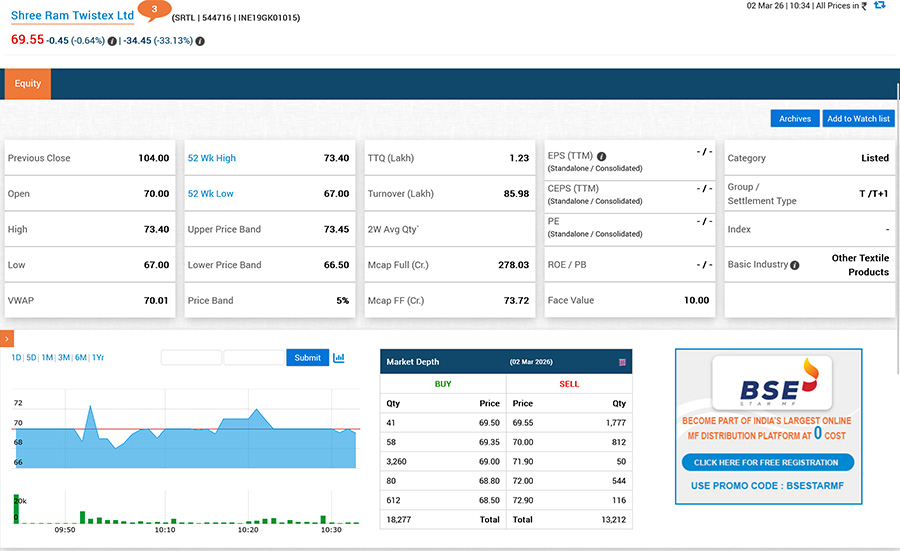Open the bar chart icon next to Submit
Viewport: 900px width, 551px height.
(x=339, y=358)
